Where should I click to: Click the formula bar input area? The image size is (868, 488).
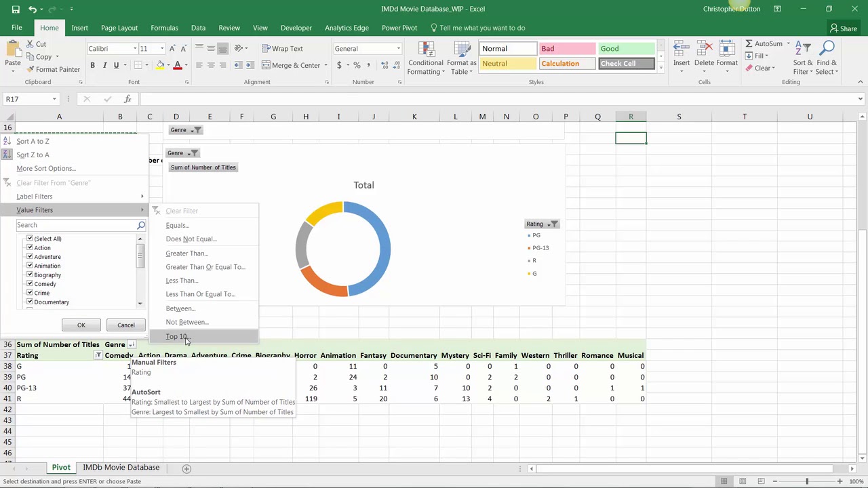pos(496,100)
